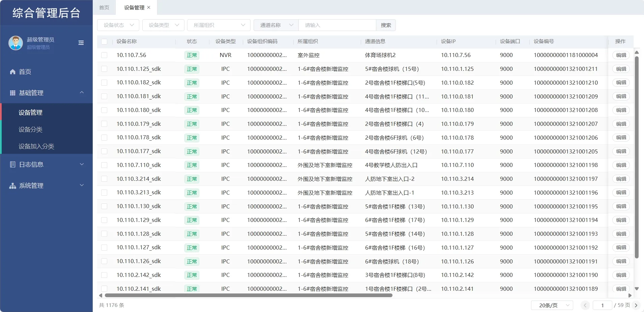Image resolution: width=644 pixels, height=312 pixels.
Task: Open the 设备类型 filter dropdown
Action: coord(163,25)
